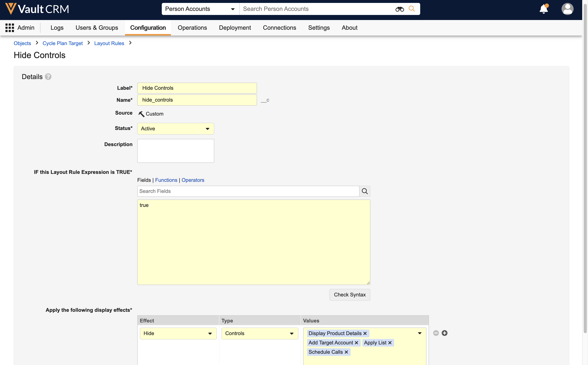Screen dimensions: 588x365
Task: Expand the Values multi-select dropdown arrow
Action: pyautogui.click(x=420, y=333)
